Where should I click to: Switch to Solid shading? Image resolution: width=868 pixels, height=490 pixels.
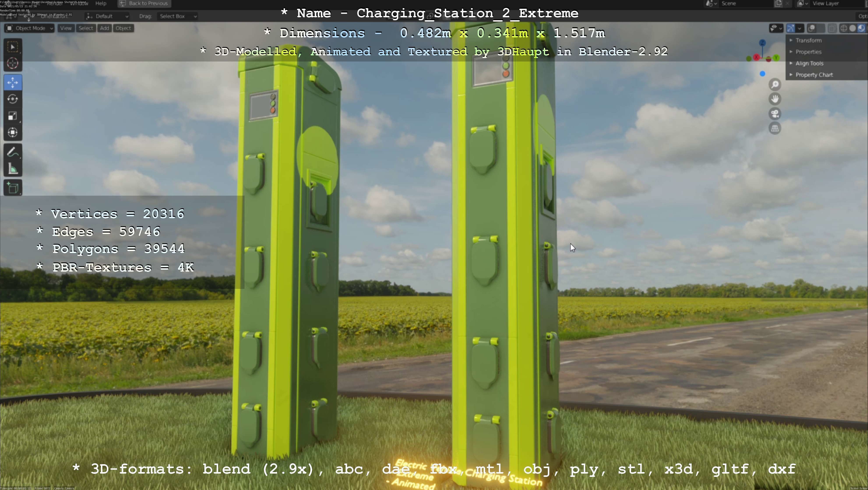coord(852,28)
